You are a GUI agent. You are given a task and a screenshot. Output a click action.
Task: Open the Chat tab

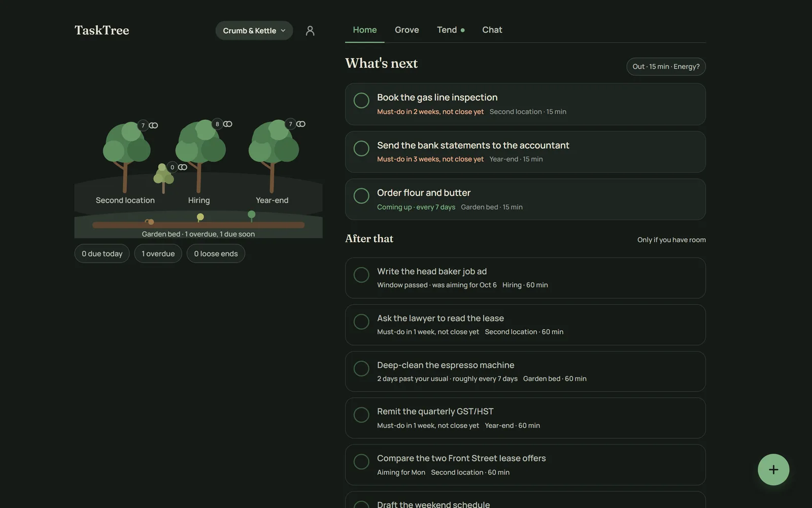coord(492,30)
